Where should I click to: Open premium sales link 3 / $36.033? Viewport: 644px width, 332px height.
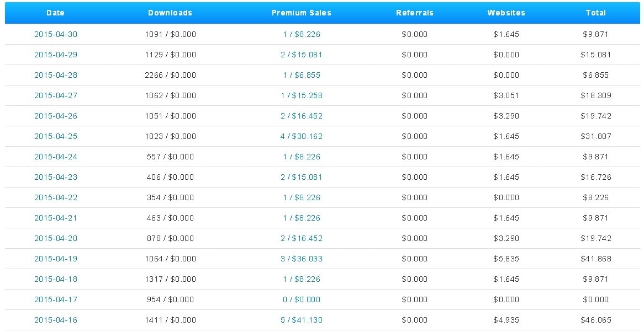click(x=301, y=259)
